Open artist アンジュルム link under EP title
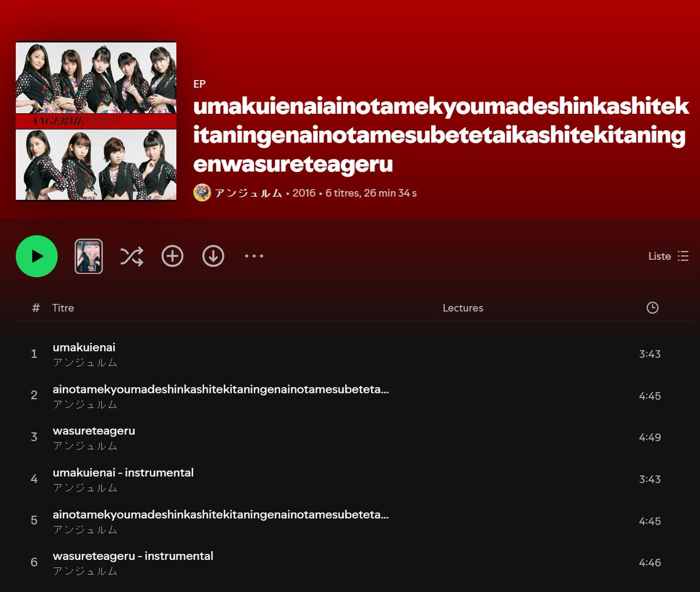 pyautogui.click(x=248, y=193)
